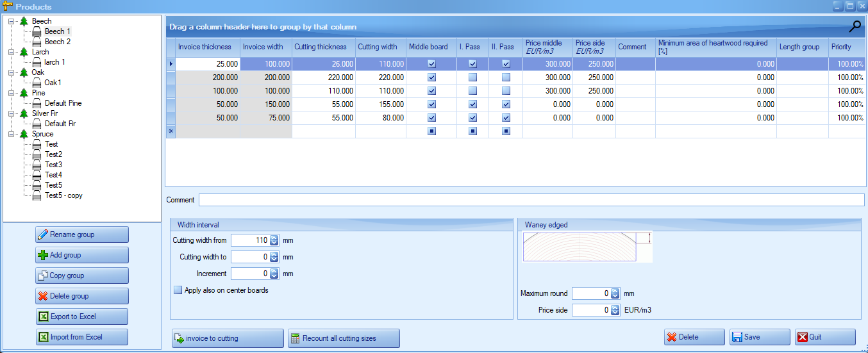Click the invoice to cutting button
This screenshot has width=868, height=353.
[x=228, y=338]
